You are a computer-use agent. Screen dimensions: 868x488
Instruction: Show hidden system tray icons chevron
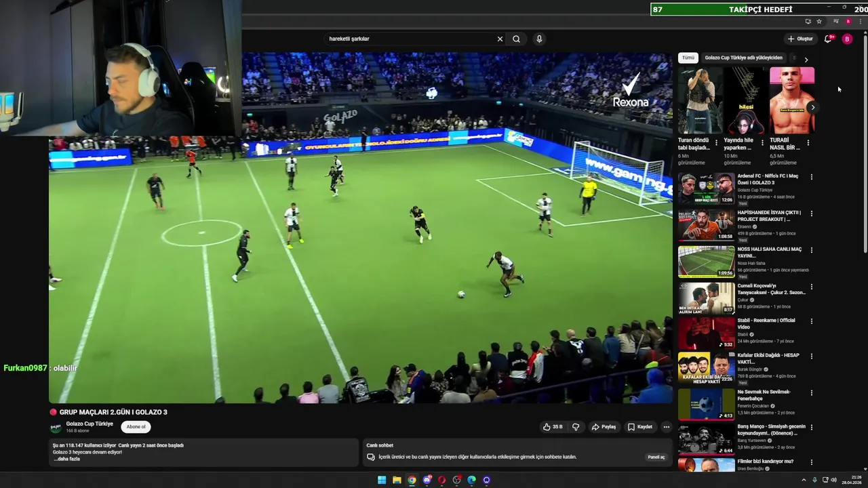[804, 480]
